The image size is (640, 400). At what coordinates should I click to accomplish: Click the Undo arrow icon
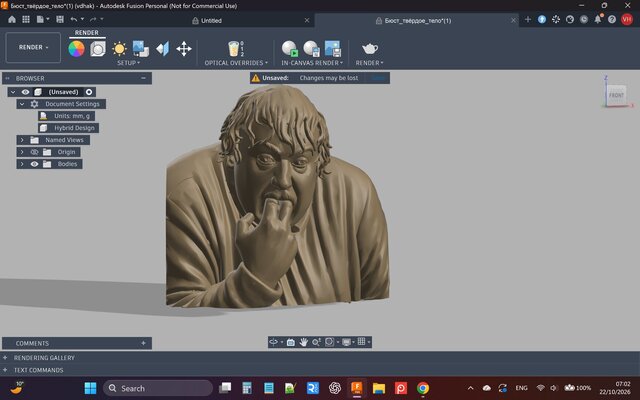point(73,19)
